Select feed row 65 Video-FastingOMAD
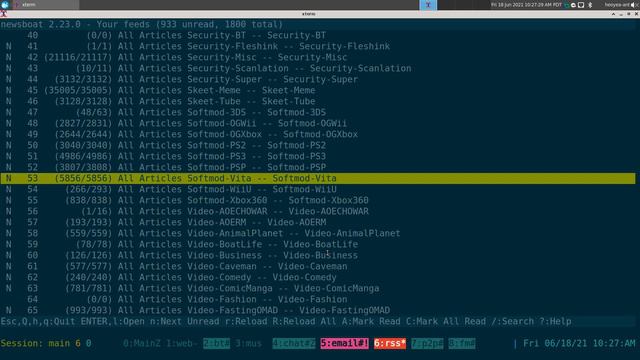Screen dimensions: 640x360 click(318, 311)
